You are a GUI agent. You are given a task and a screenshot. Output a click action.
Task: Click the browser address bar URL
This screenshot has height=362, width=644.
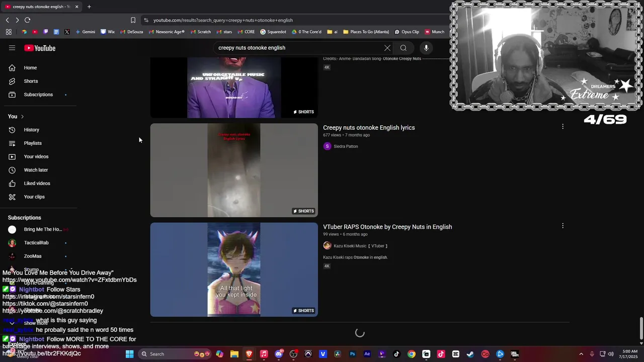click(223, 20)
